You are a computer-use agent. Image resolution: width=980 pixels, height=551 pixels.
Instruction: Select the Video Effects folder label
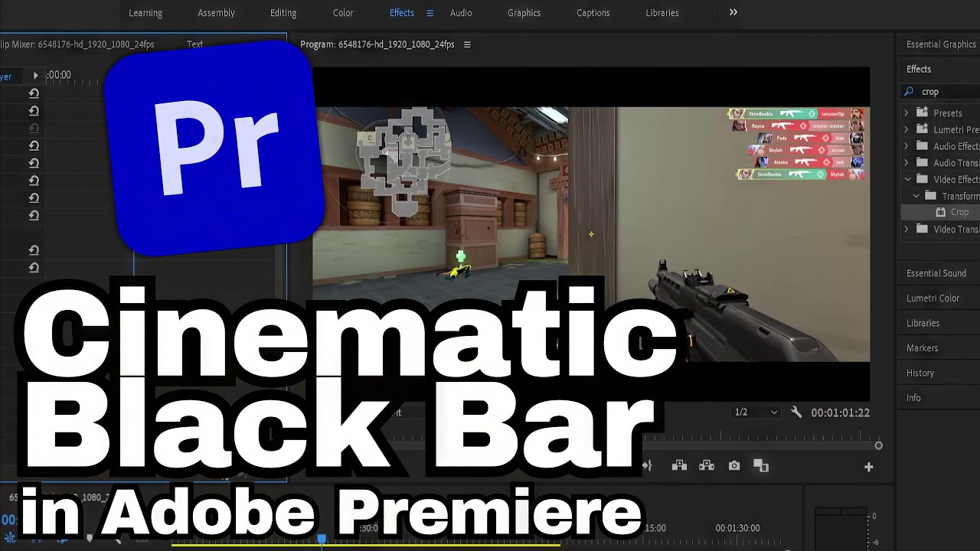tap(956, 179)
